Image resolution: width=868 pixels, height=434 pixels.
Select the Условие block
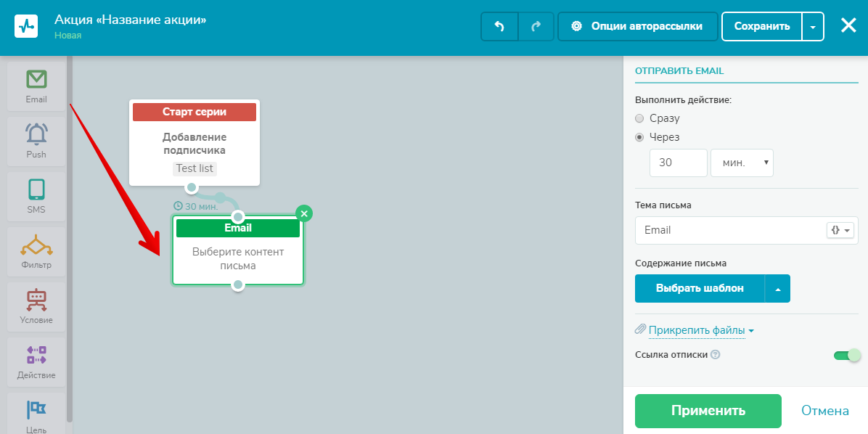(36, 307)
